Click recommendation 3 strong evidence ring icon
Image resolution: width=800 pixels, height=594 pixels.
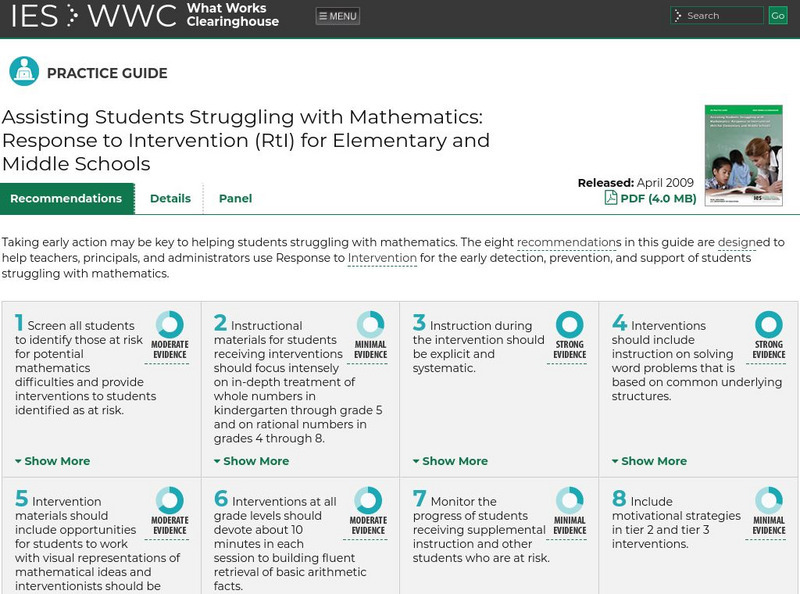tap(569, 324)
